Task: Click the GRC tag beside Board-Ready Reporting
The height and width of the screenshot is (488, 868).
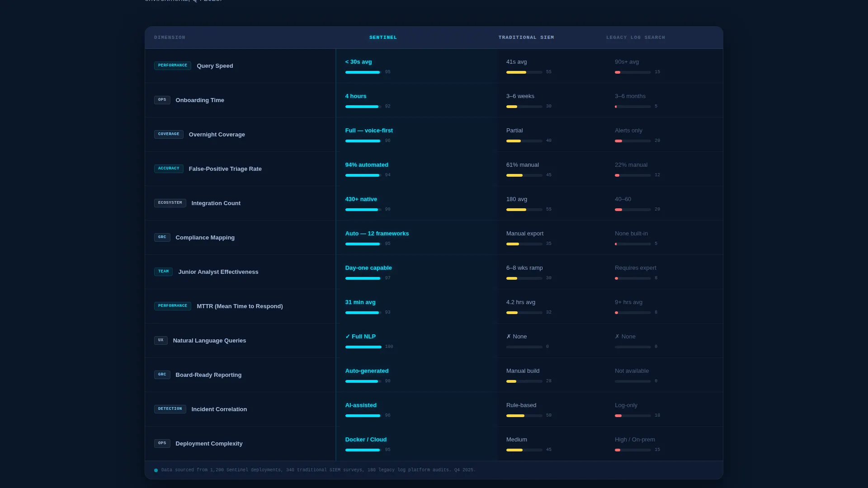Action: point(162,375)
